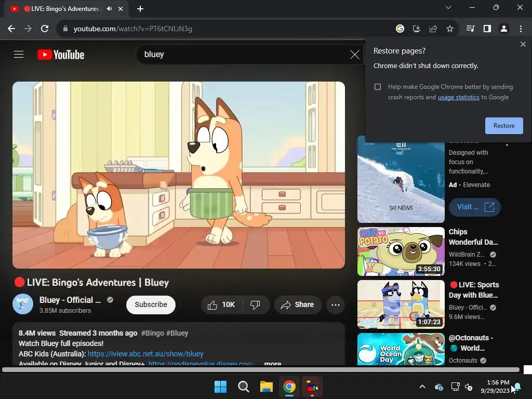Open Windows taskbar search
532x399 pixels.
click(243, 387)
